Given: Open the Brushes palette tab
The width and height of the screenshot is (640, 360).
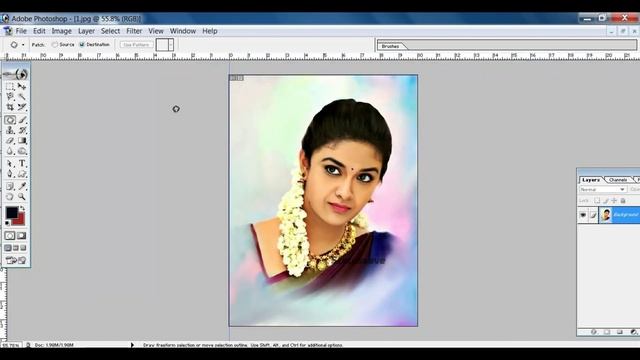Looking at the screenshot, I should 391,46.
